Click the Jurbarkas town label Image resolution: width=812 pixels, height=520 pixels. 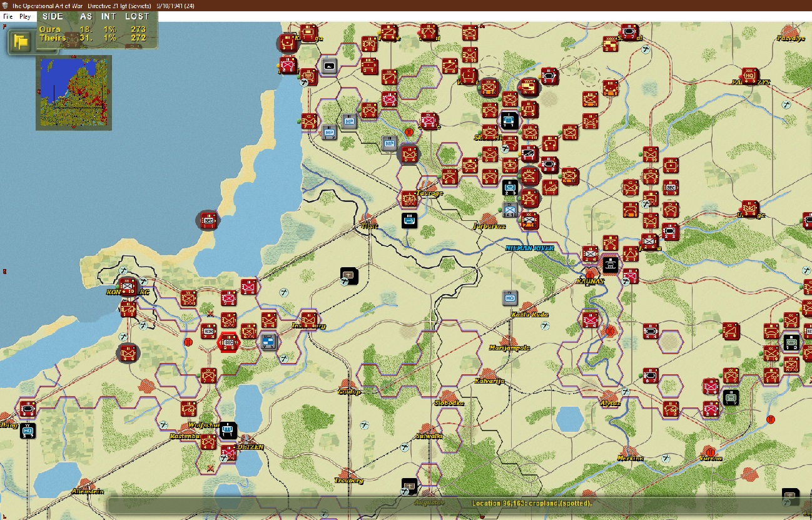(x=489, y=226)
